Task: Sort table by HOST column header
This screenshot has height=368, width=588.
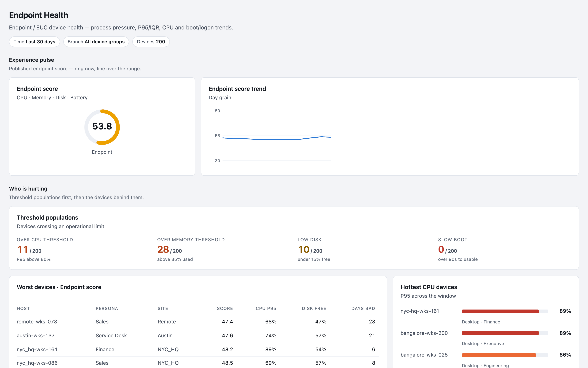Action: pos(23,308)
